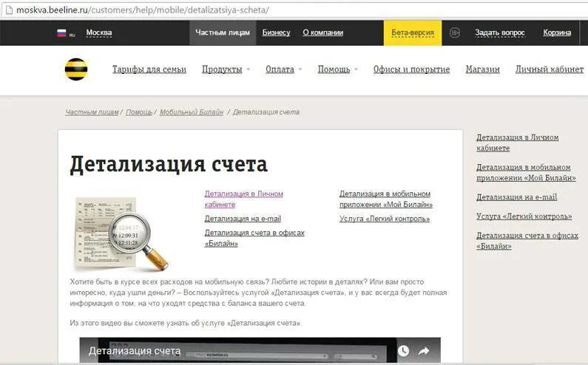Sidebar: open Детализация в Личном кабинете

coord(518,143)
